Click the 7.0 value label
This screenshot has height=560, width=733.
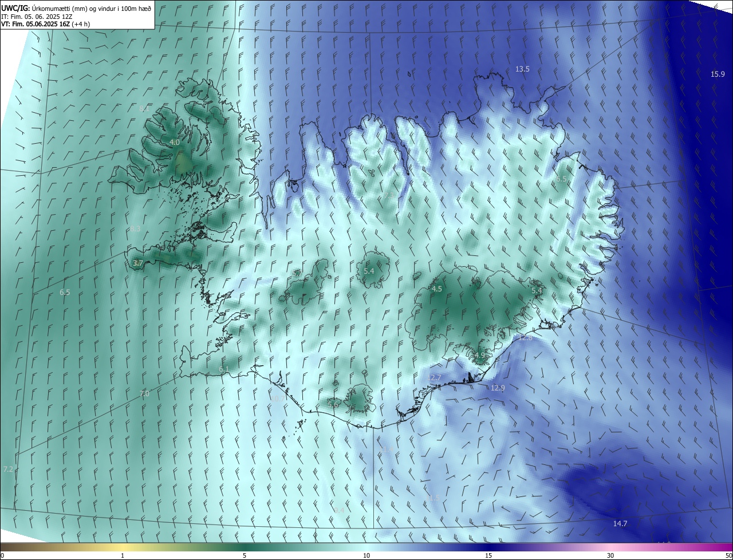144,393
